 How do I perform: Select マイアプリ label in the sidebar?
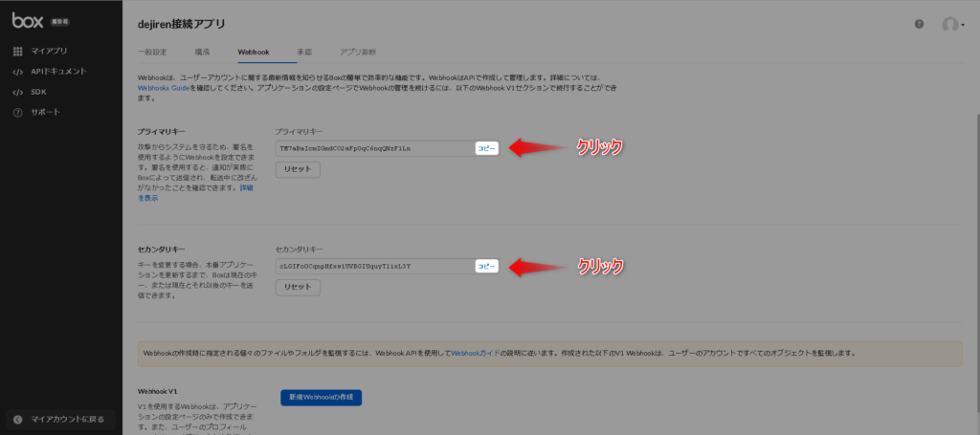pyautogui.click(x=50, y=52)
